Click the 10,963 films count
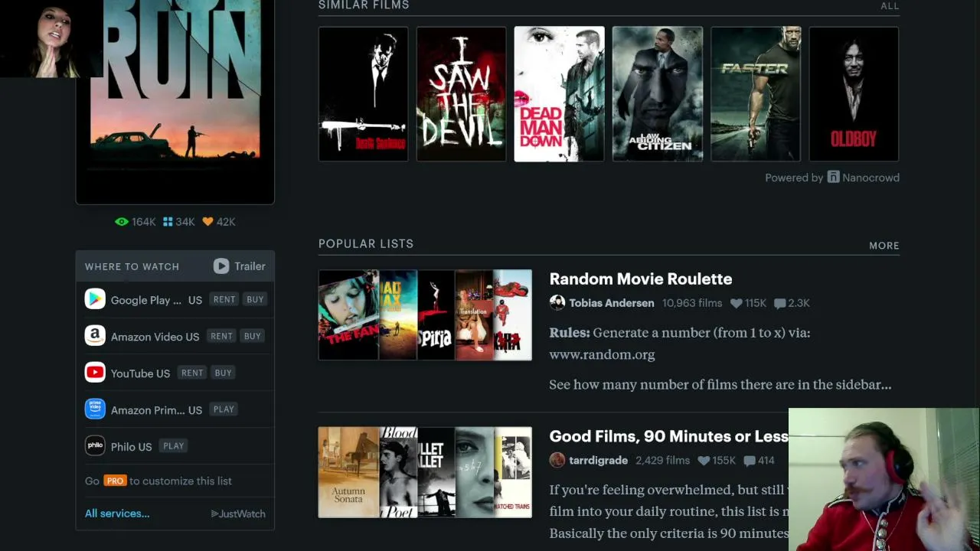This screenshot has height=551, width=980. tap(692, 303)
